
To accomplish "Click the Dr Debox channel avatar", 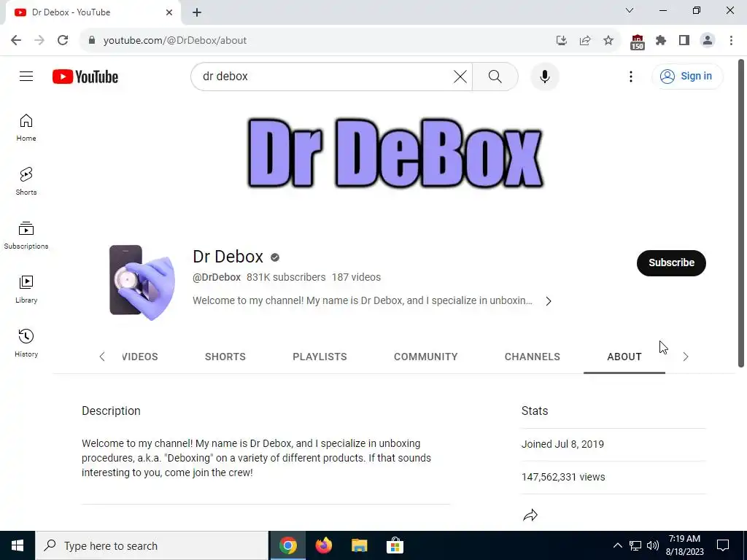I will pyautogui.click(x=142, y=282).
